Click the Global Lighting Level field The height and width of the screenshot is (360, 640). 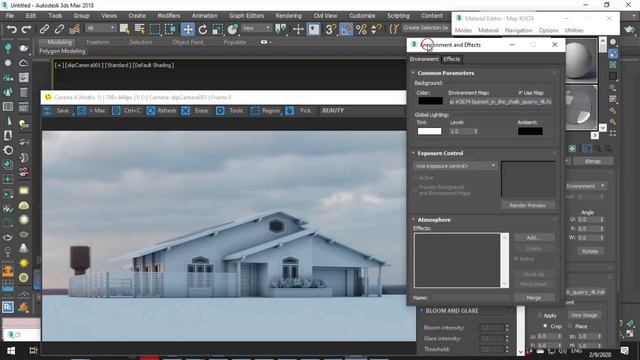tap(460, 131)
